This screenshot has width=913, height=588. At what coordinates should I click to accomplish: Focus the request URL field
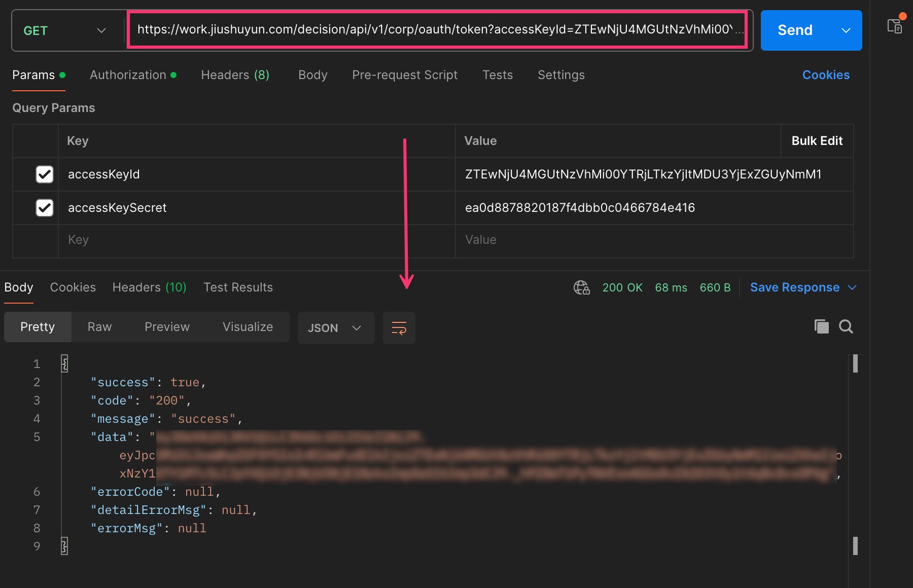[437, 30]
